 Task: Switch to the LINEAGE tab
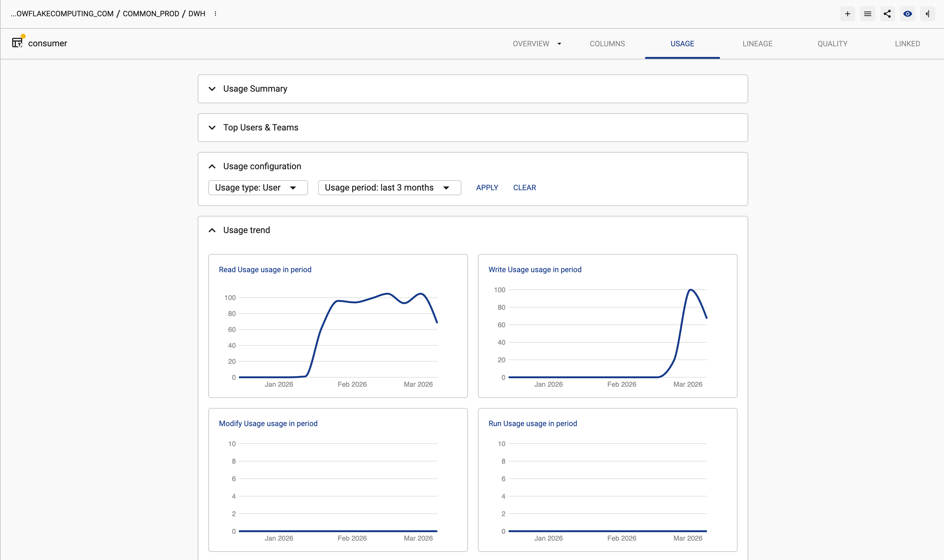(x=757, y=44)
